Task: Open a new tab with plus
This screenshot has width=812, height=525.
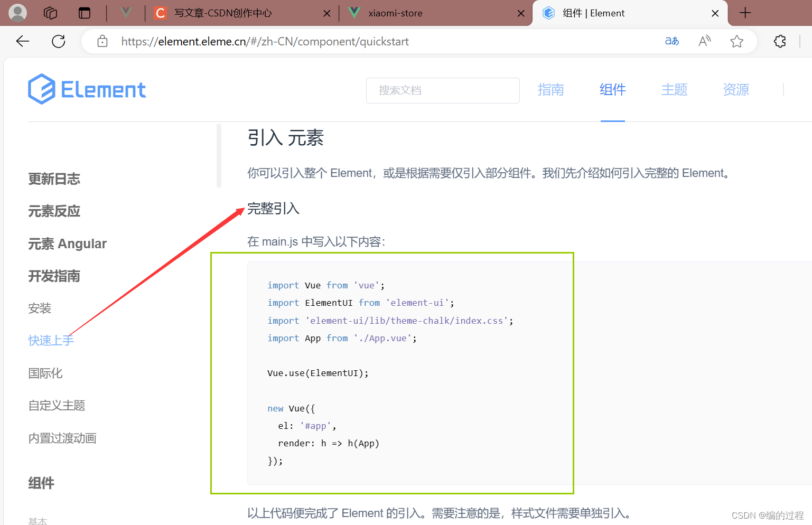Action: click(745, 13)
